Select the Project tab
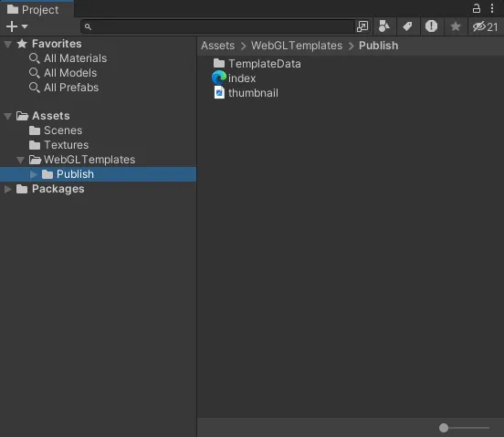The image size is (504, 437). pyautogui.click(x=33, y=10)
